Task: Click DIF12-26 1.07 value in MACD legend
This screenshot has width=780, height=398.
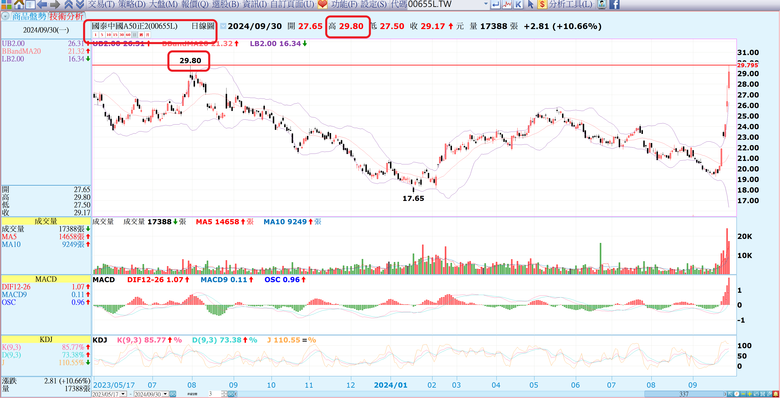Action: [158, 280]
